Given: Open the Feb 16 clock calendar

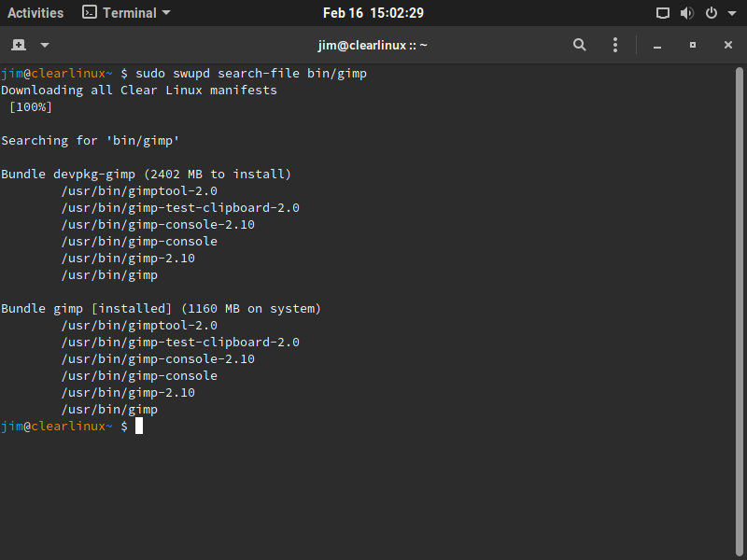Looking at the screenshot, I should pyautogui.click(x=373, y=13).
